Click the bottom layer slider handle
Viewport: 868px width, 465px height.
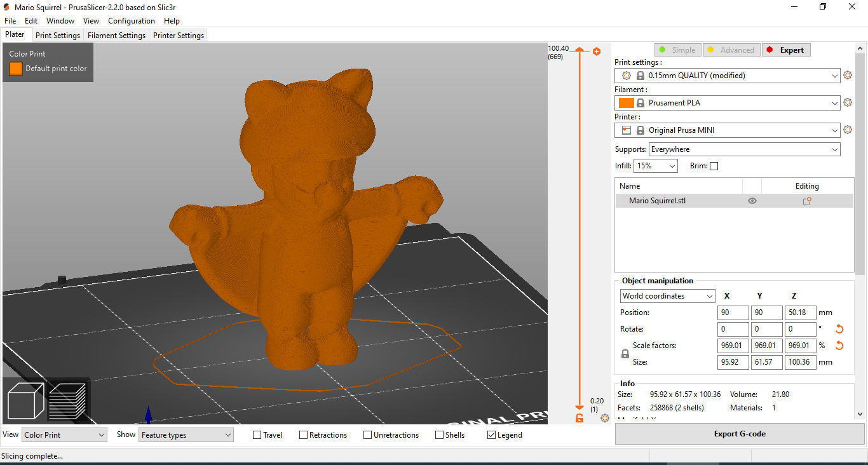(x=580, y=407)
